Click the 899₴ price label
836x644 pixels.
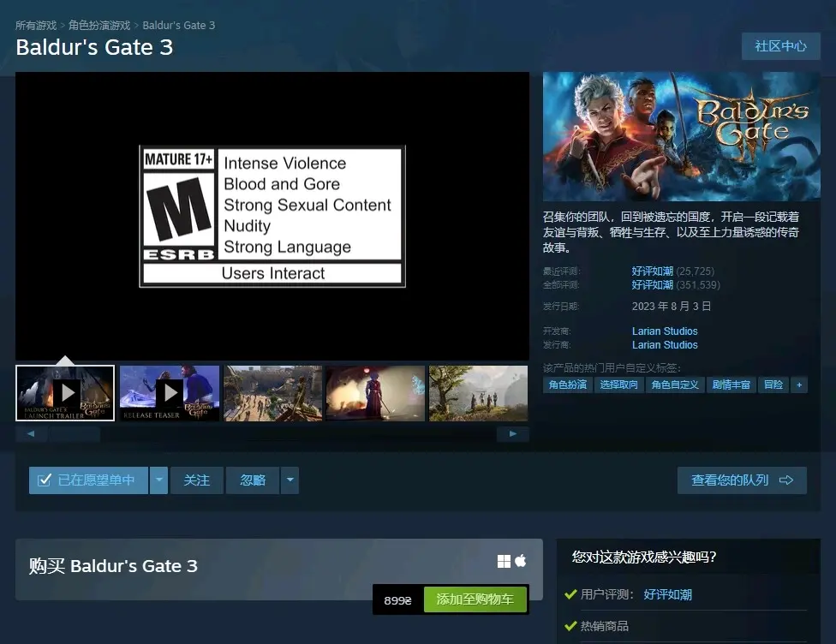397,600
